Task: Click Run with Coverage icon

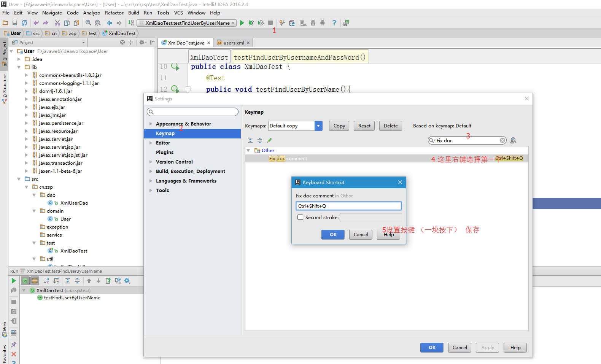Action: click(x=261, y=23)
